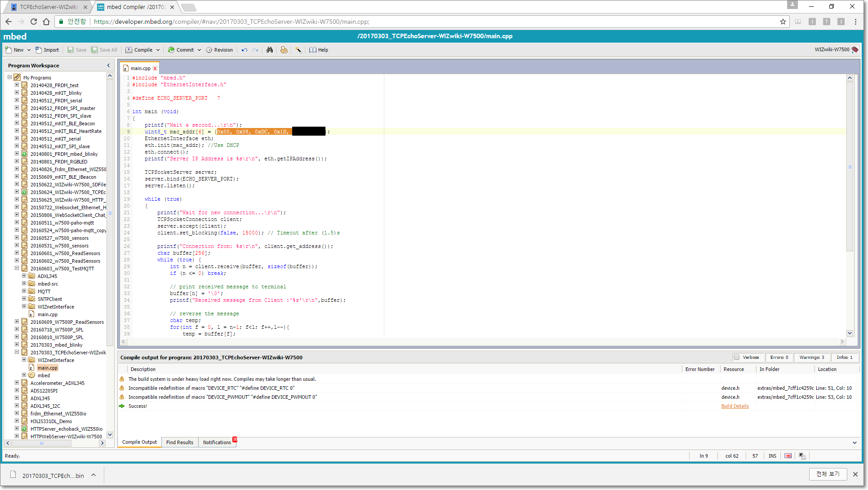This screenshot has height=490, width=868.
Task: Click the Undo arrow icon
Action: tap(244, 50)
